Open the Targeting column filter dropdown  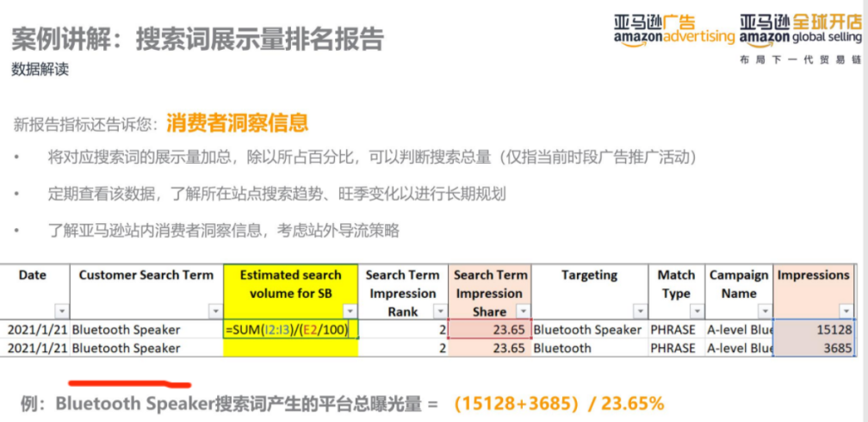641,311
